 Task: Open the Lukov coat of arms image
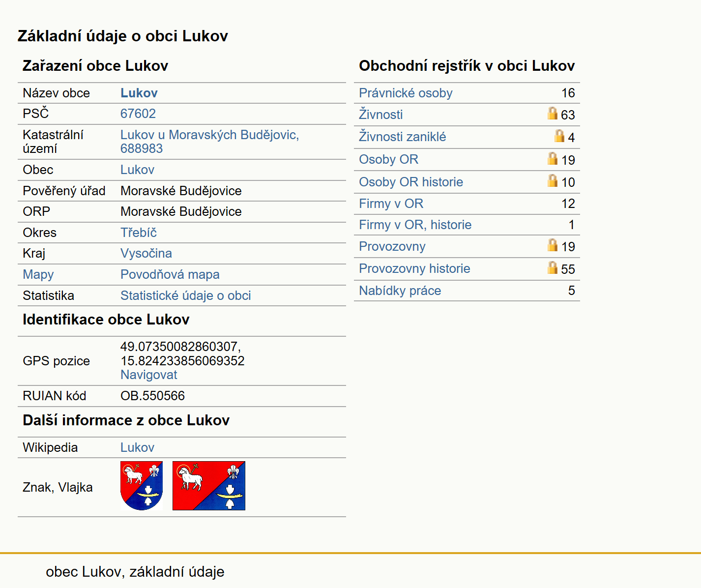point(142,486)
